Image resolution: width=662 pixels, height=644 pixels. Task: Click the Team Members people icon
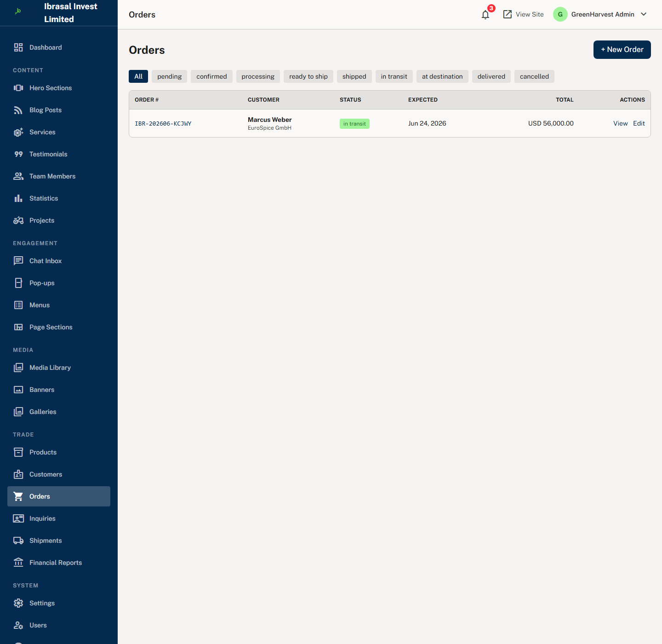18,176
